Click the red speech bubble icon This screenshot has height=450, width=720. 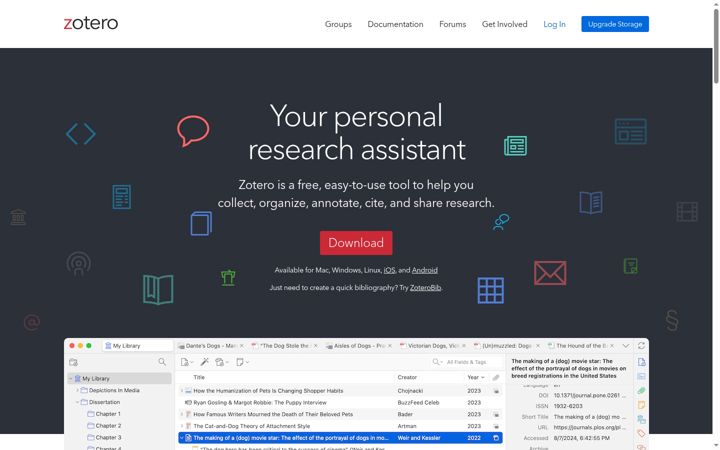[193, 131]
